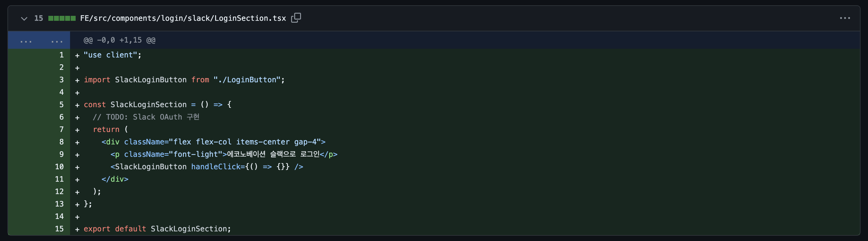Expand the @@ -0,0 +1,15 @@ hunk header
Viewport: 868px width, 241px height.
click(119, 40)
